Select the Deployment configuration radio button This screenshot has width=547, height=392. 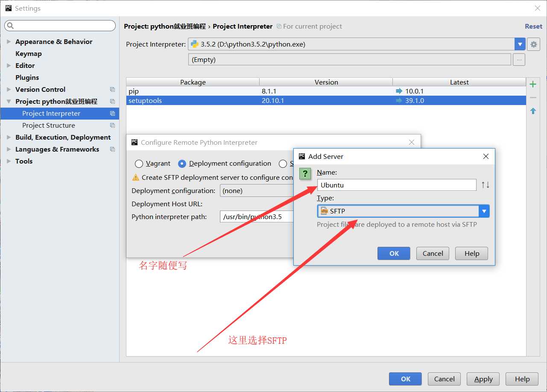coord(182,164)
